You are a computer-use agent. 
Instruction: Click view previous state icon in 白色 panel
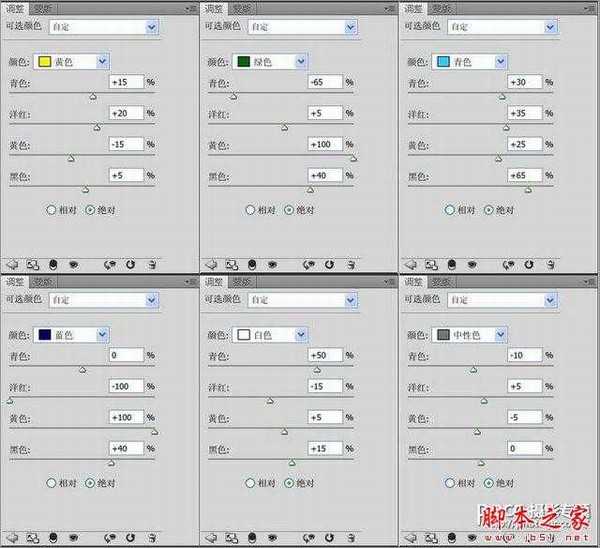coord(309,538)
